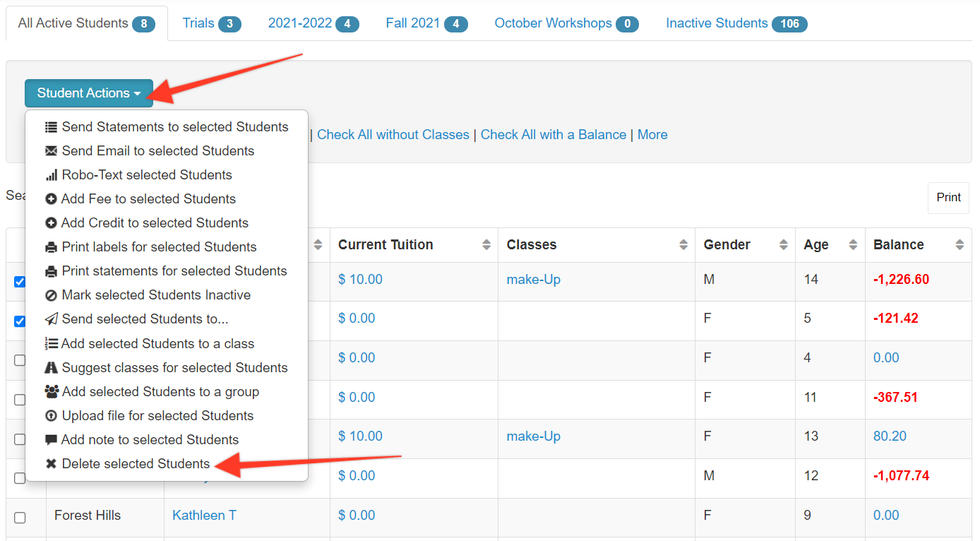Choose Add note to selected Students
This screenshot has height=541, width=980.
(x=150, y=440)
